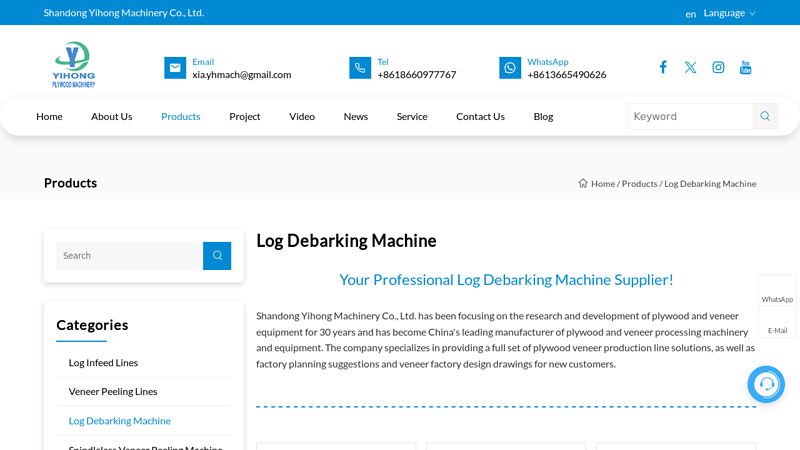This screenshot has width=800, height=450.
Task: Open the floating customer support headset chat
Action: pos(766,384)
